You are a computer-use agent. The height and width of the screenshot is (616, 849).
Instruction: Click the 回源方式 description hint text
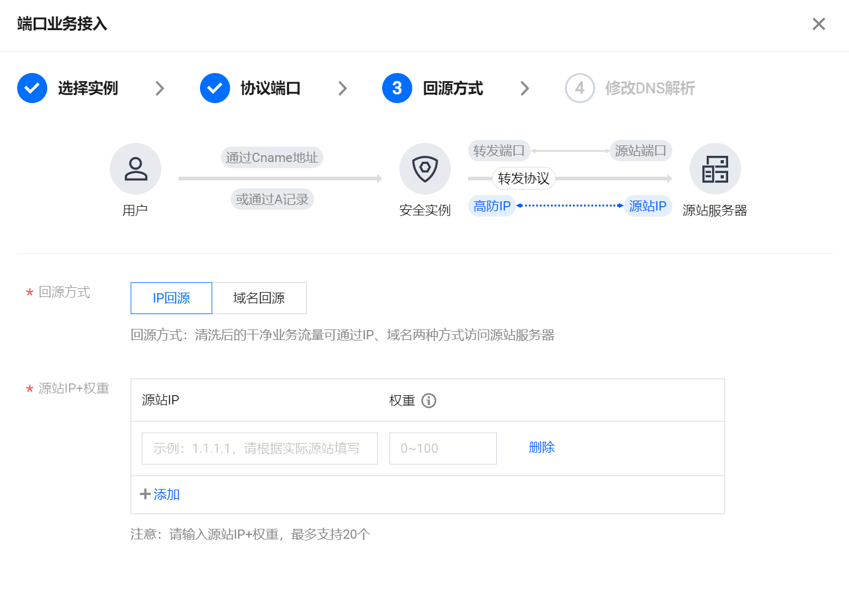click(x=342, y=335)
